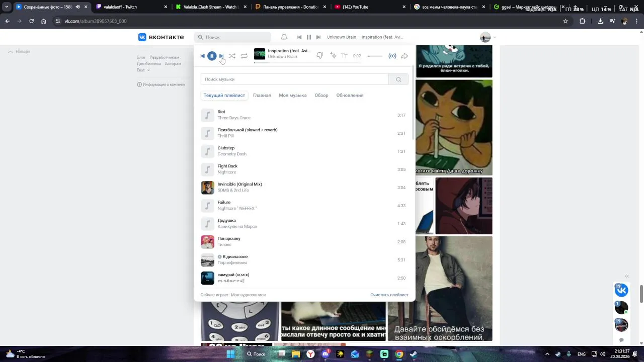The width and height of the screenshot is (644, 362).
Task: Pause playback with the blue button
Action: point(212,56)
